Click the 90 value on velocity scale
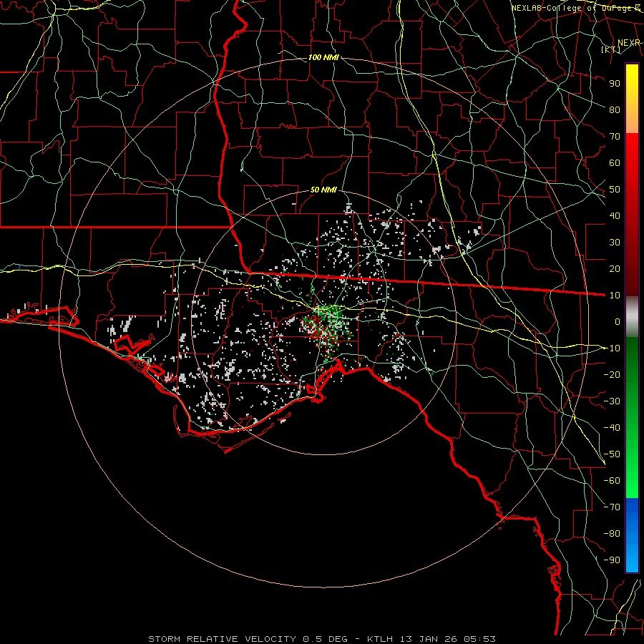Image resolution: width=644 pixels, height=644 pixels. pyautogui.click(x=615, y=84)
